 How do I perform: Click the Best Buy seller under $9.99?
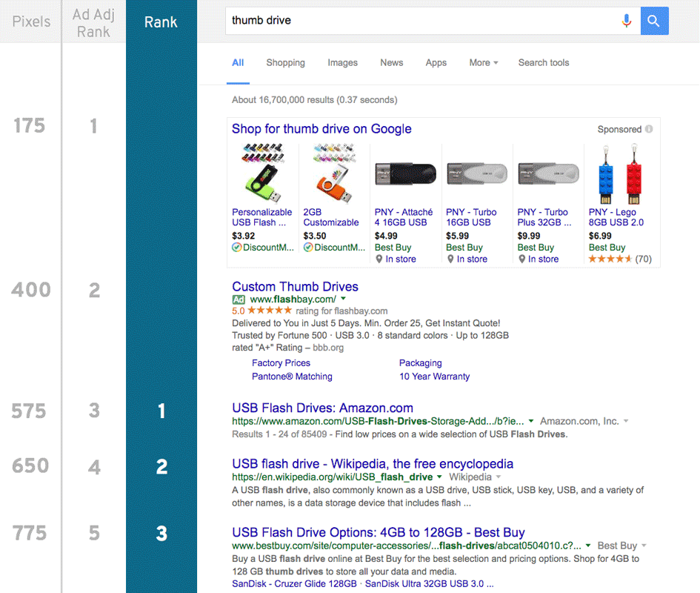coord(536,247)
